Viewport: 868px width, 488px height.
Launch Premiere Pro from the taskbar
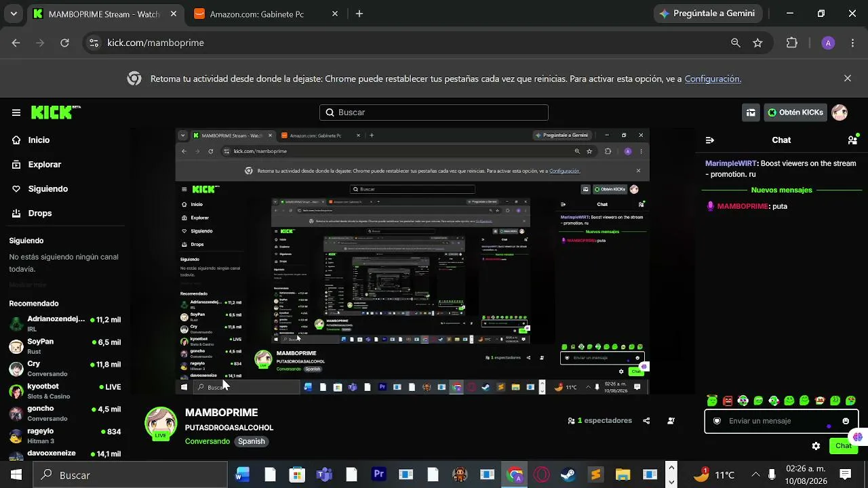378,474
